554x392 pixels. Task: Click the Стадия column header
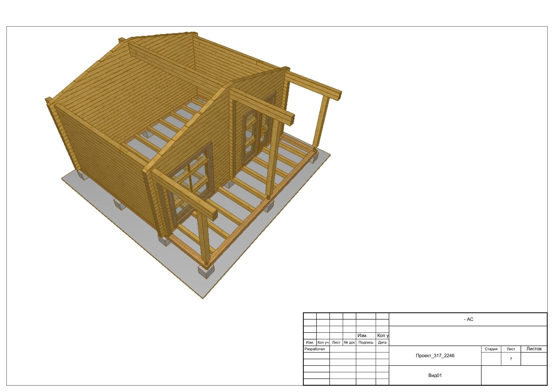(491, 349)
